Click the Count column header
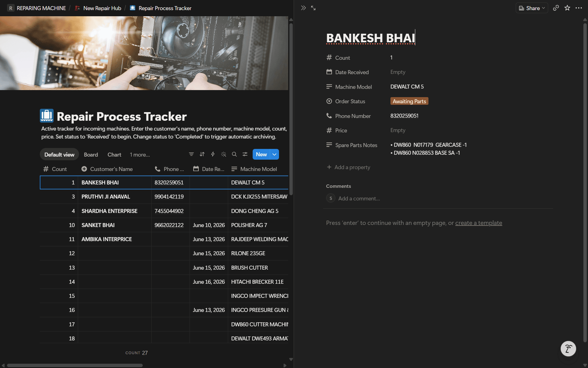The image size is (588, 368). click(59, 169)
